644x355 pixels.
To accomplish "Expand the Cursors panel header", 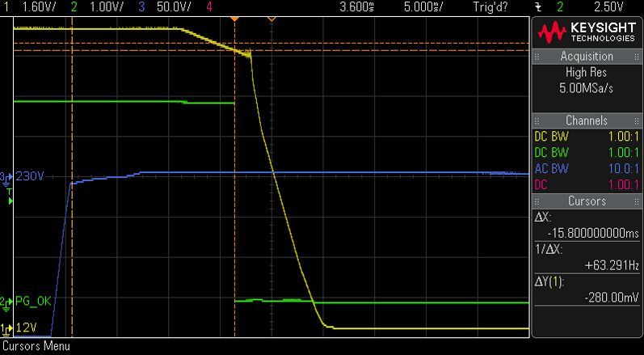I will tap(587, 201).
